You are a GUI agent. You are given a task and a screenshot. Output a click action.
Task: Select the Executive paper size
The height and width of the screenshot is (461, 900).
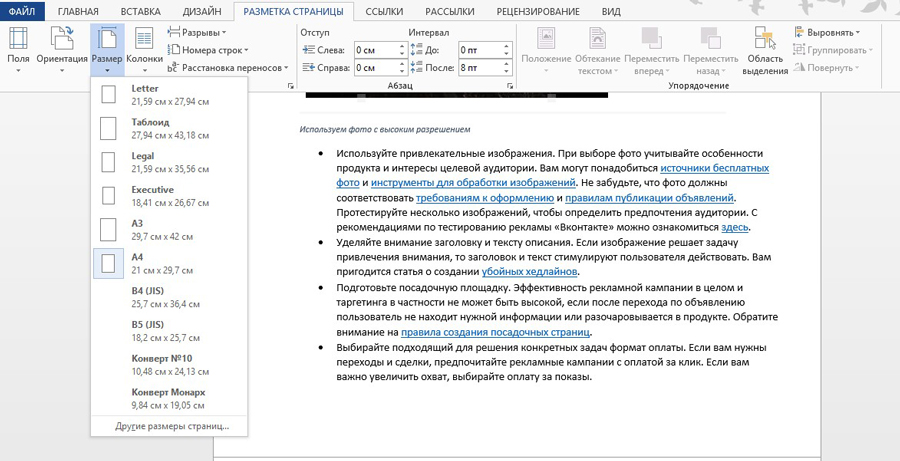point(169,196)
